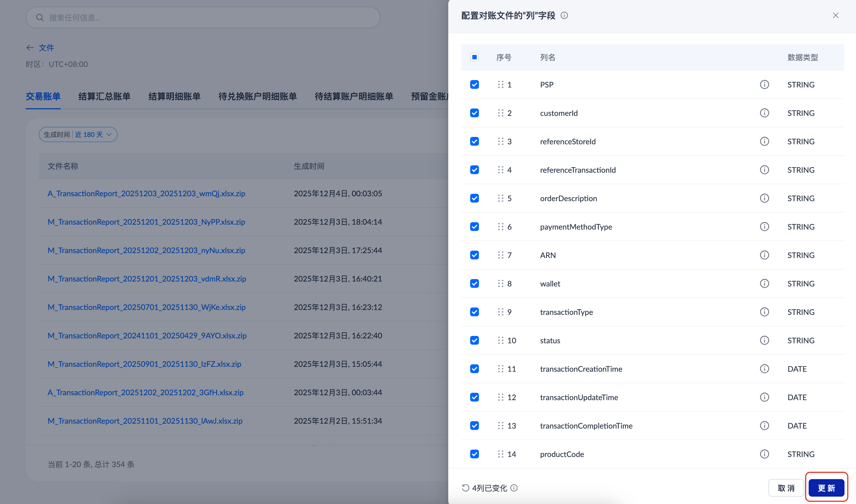The image size is (856, 504).
Task: Click info icon for transactionType row
Action: (764, 312)
